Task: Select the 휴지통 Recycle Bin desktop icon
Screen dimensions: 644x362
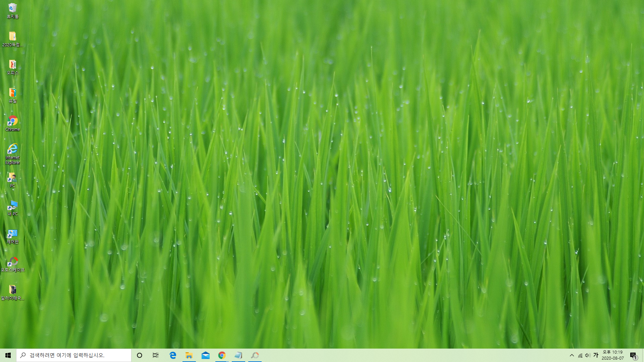Action: (x=12, y=10)
